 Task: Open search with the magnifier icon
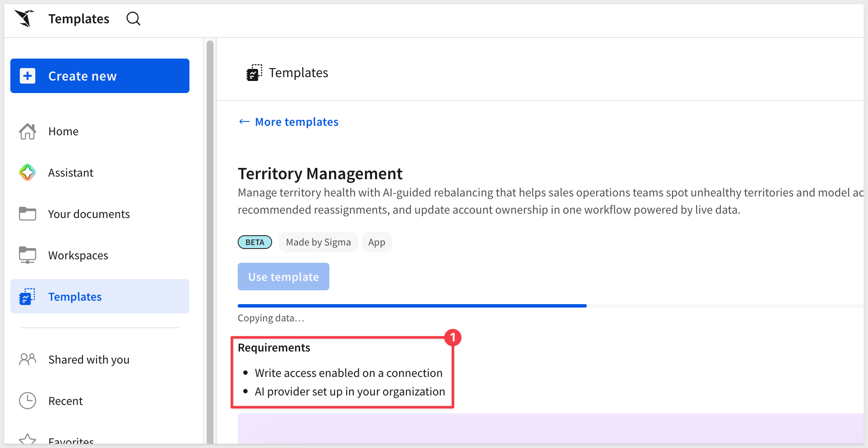tap(133, 19)
